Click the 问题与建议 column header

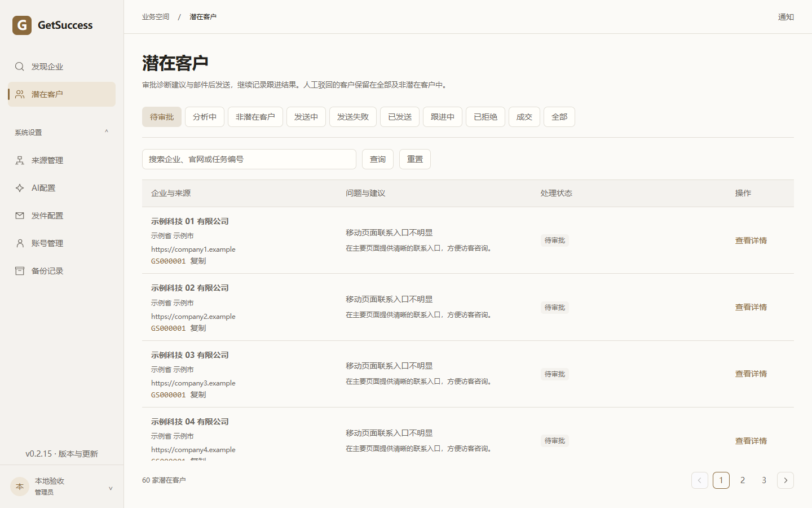(365, 193)
